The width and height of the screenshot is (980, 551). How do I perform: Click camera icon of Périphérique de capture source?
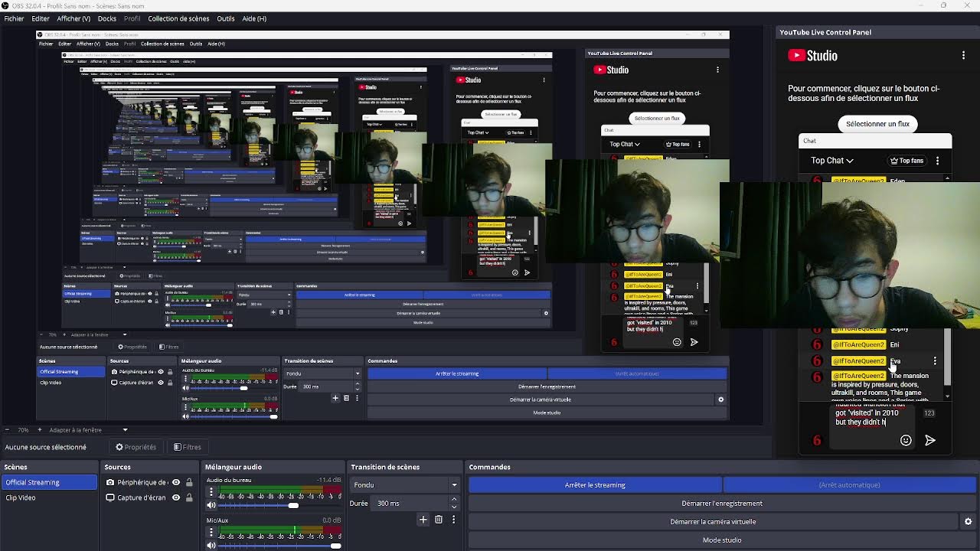(110, 482)
